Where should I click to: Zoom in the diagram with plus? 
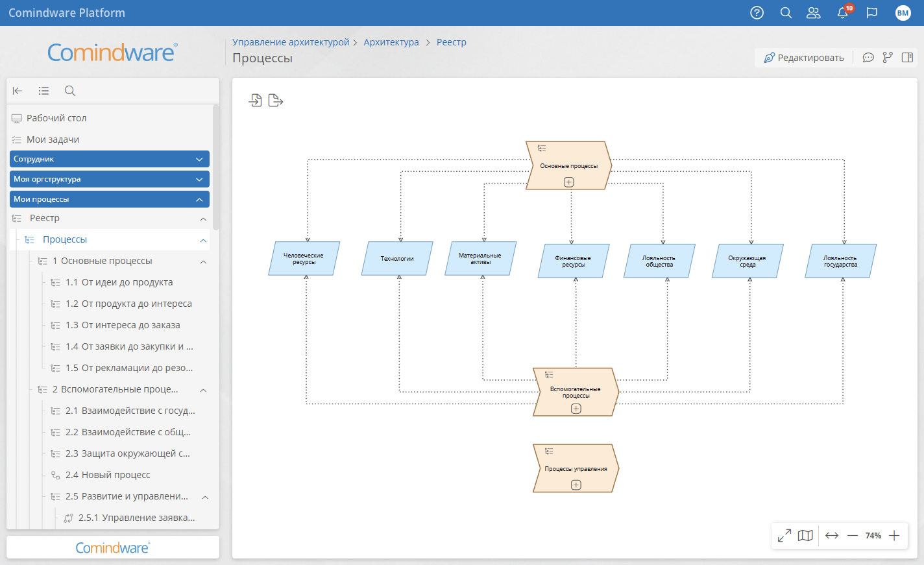[894, 536]
